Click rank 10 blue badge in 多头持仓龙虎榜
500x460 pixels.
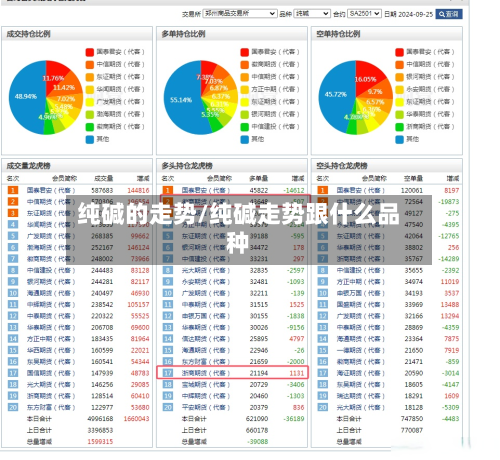click(168, 293)
